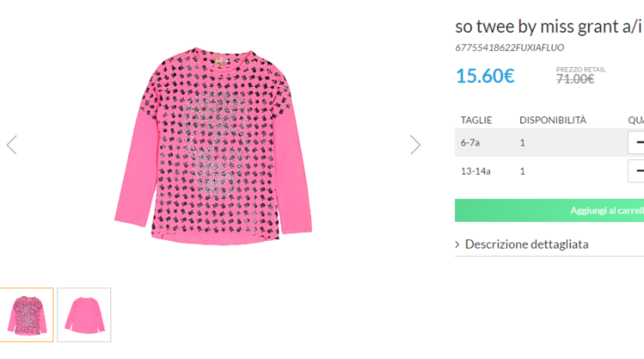Decrease quantity for size 13-14a
The image size is (644, 359).
[637, 172]
